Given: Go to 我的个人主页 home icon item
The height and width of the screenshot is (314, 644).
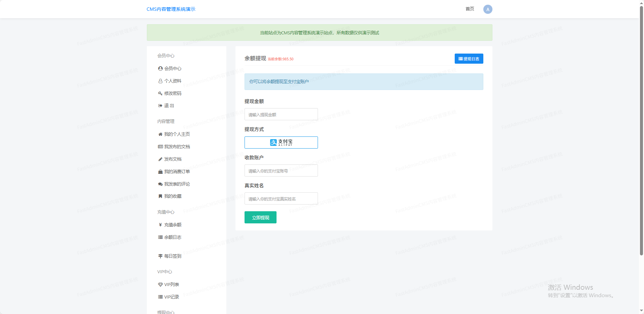Looking at the screenshot, I should (x=174, y=134).
